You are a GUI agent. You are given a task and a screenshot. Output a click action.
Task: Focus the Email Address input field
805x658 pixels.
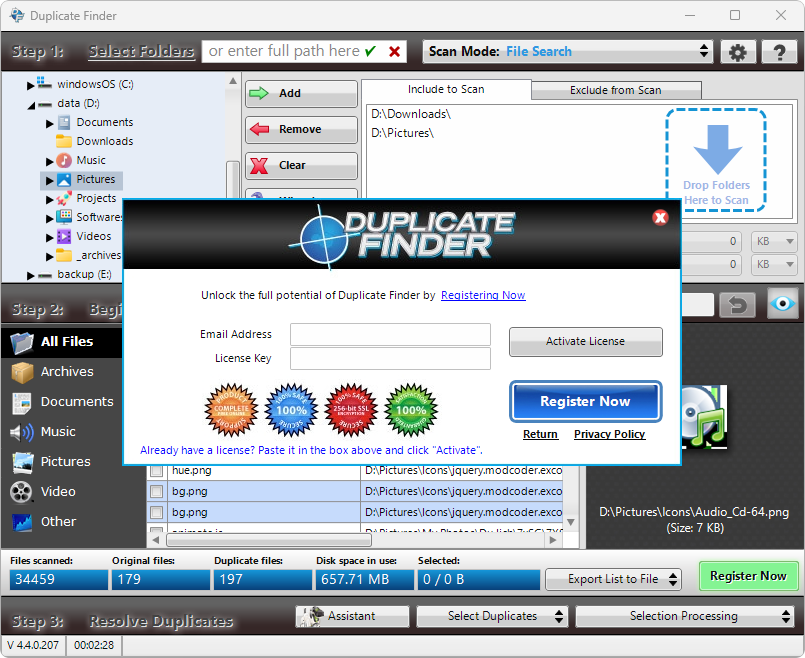390,335
